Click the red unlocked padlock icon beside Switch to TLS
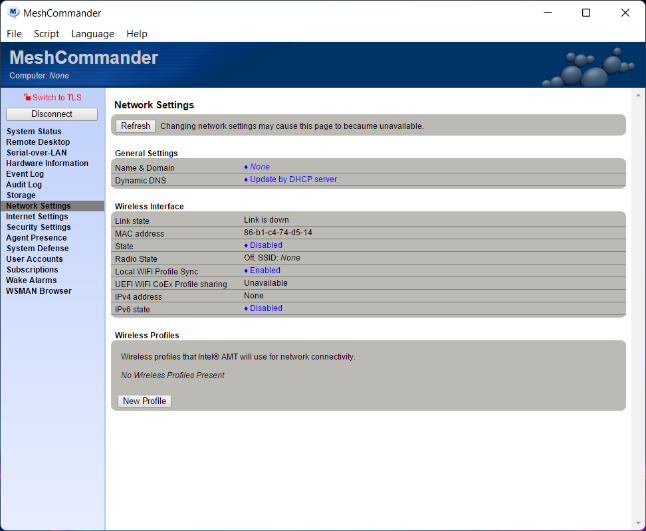 coord(27,98)
